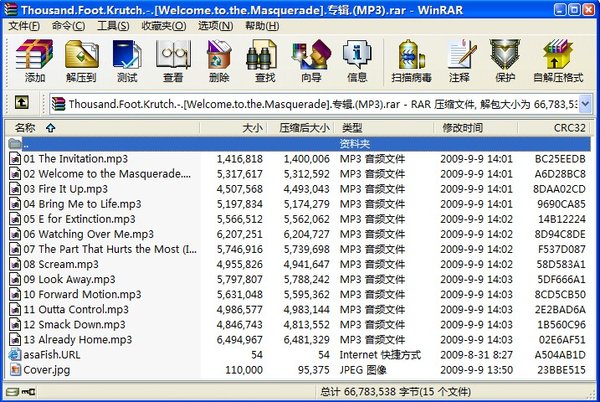The height and width of the screenshot is (402, 600).
Task: Click the WinRAR icon in the title bar
Action: coord(11,9)
